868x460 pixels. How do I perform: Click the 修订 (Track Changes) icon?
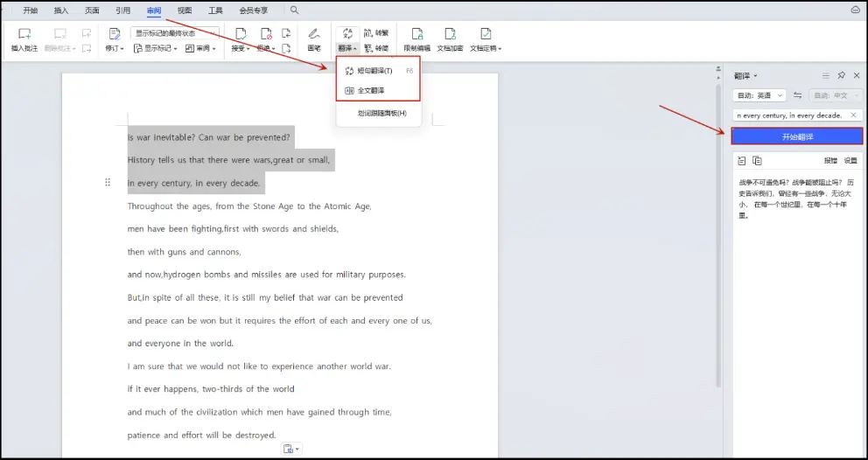(114, 35)
